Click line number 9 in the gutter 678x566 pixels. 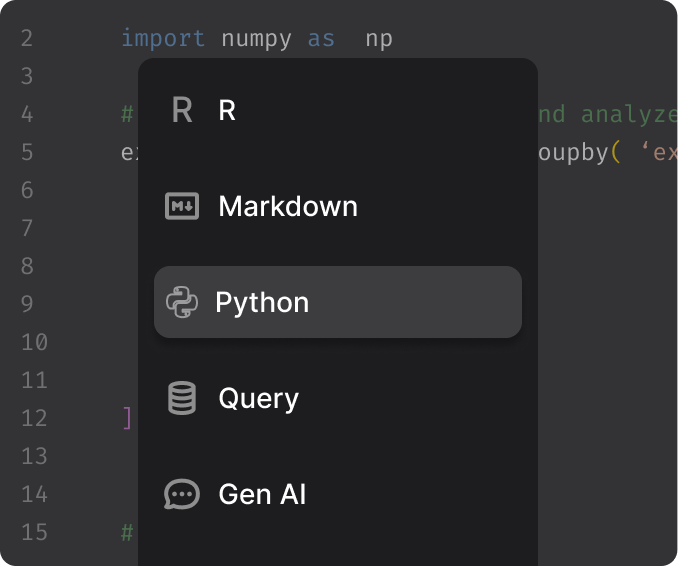(26, 304)
